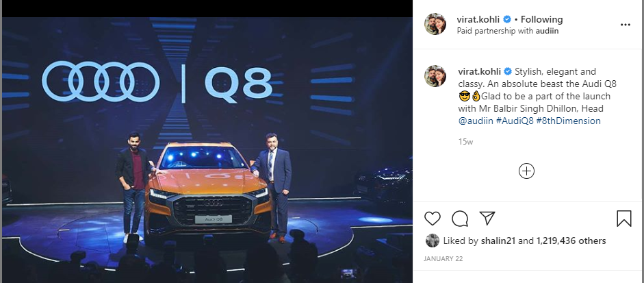The image size is (644, 283).
Task: Open virat.kohli username in post header
Action: tap(478, 19)
